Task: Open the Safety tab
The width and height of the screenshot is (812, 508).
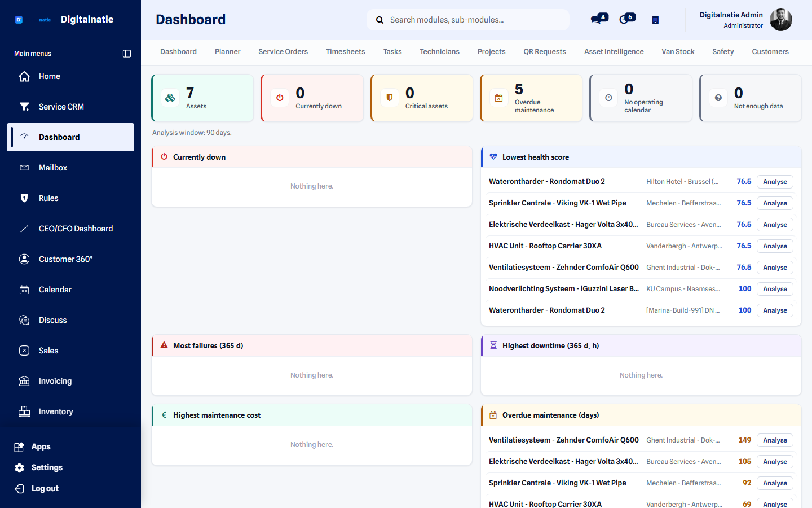Action: [723, 51]
